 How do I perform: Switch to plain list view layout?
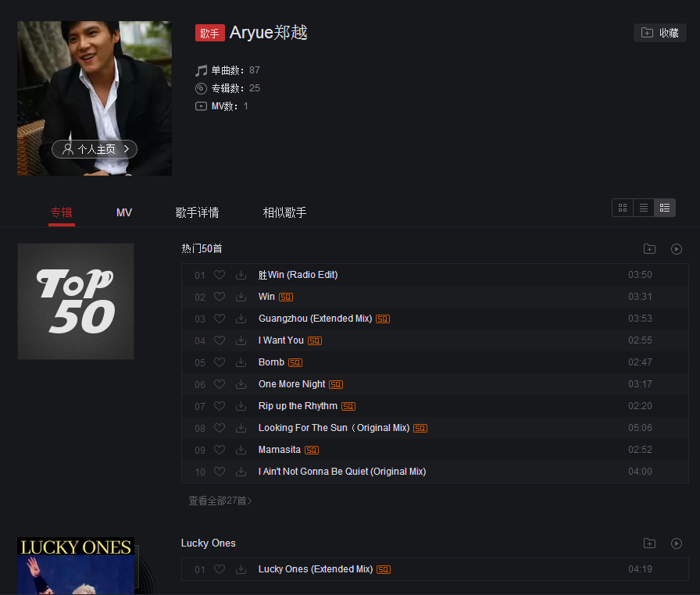click(x=644, y=208)
